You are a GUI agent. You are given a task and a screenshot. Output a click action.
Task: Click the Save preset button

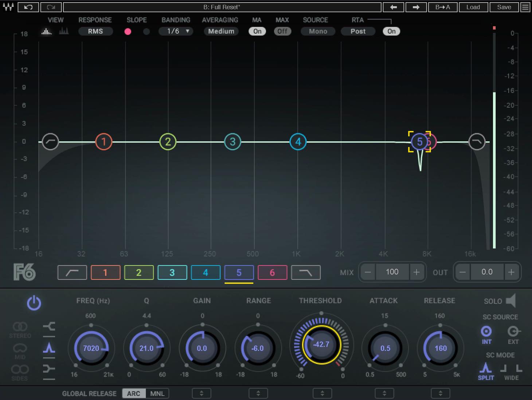click(x=504, y=7)
